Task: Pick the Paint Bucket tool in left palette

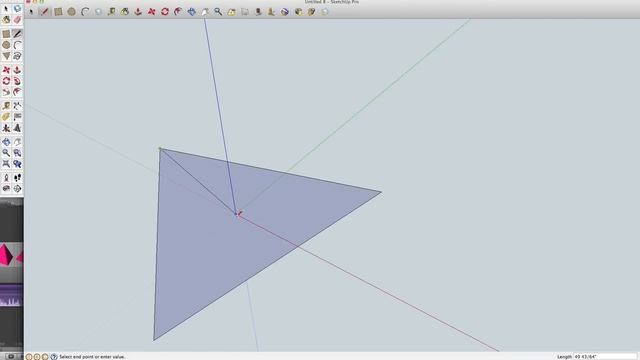Action: [6, 19]
